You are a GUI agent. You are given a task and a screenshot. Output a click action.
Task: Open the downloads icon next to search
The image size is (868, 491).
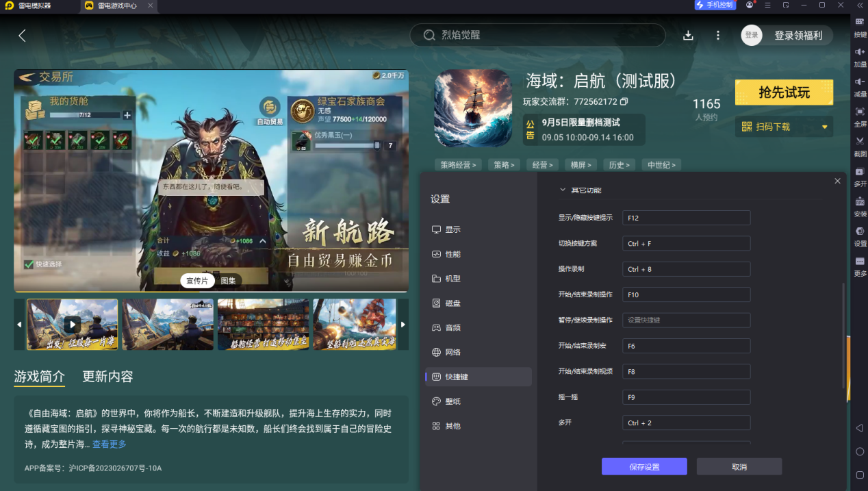click(x=689, y=36)
